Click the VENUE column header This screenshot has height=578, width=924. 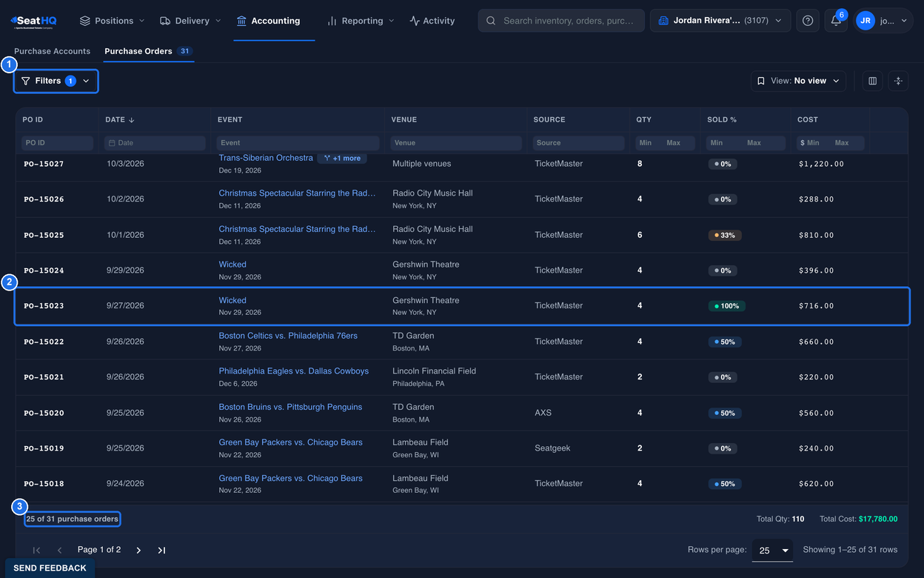(x=404, y=119)
